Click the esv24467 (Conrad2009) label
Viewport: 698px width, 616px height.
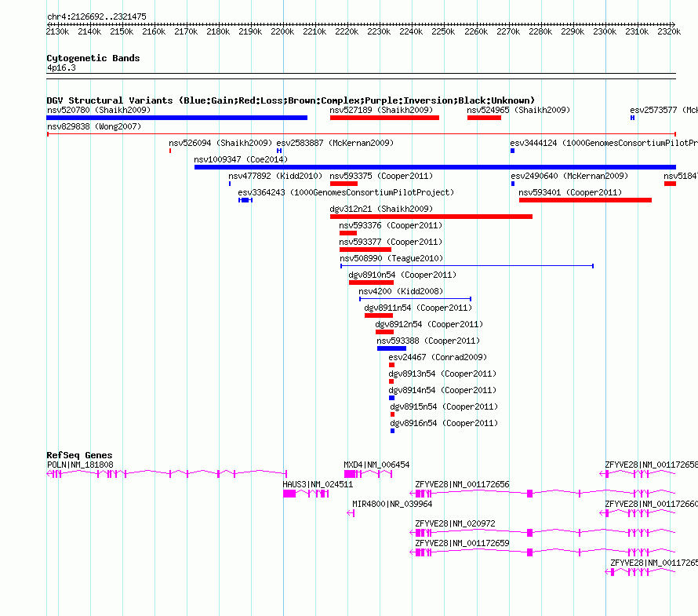point(438,357)
